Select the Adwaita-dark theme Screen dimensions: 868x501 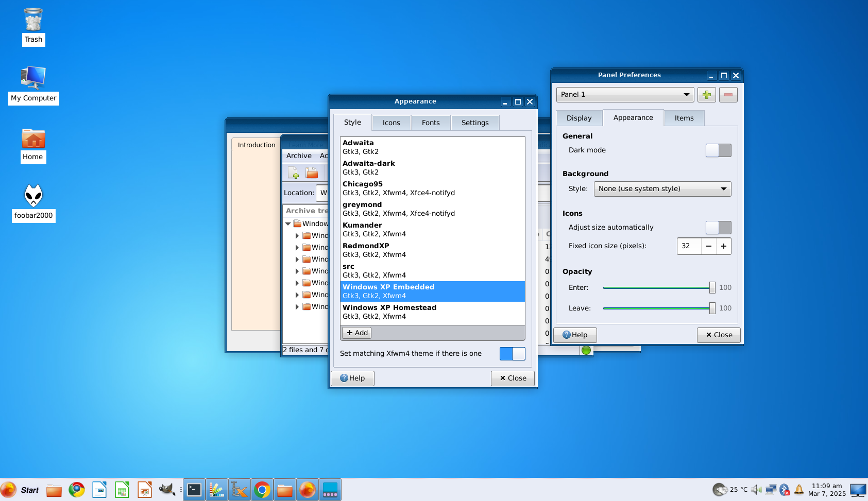[433, 168]
